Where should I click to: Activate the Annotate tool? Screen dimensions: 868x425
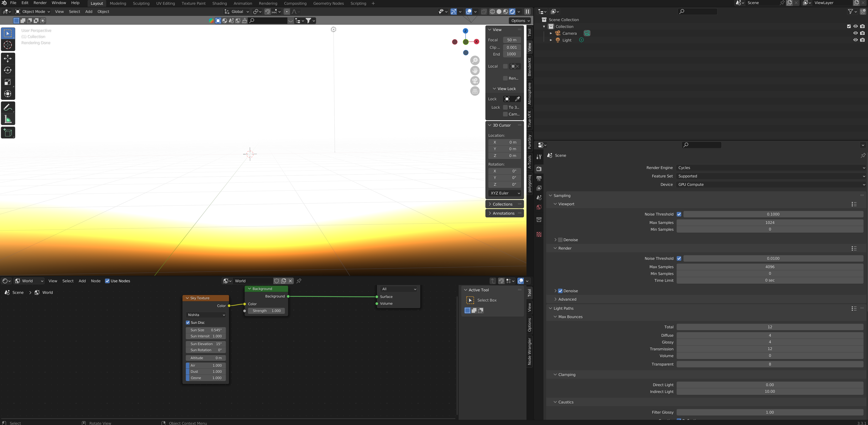click(8, 108)
